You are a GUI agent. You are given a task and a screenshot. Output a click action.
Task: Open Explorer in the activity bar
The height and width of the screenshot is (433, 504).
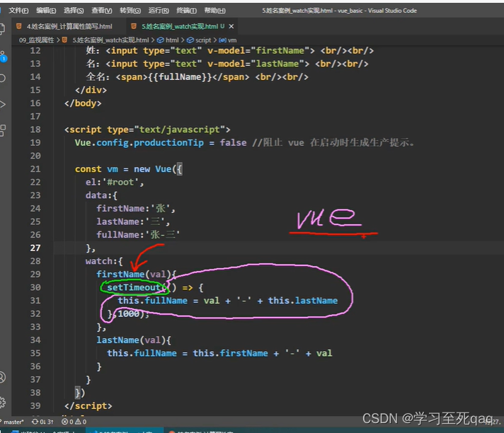(x=2, y=29)
